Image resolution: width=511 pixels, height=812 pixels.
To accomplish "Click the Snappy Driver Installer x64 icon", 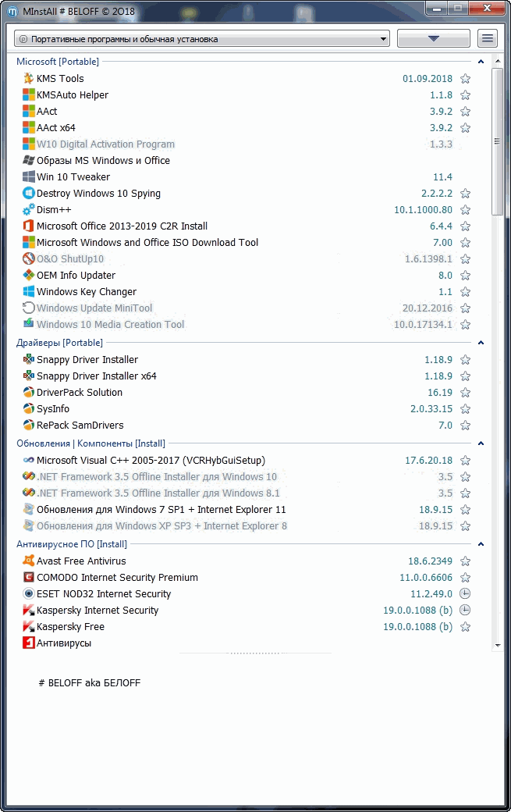I will [x=28, y=376].
